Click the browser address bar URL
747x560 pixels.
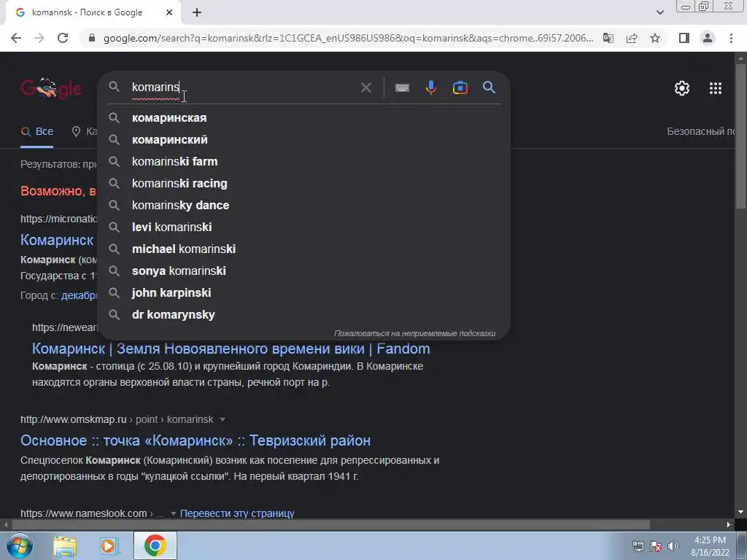tap(348, 38)
